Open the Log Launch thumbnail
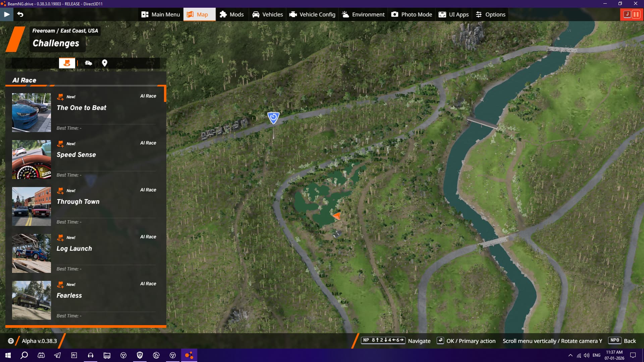The image size is (644, 362). click(x=32, y=253)
